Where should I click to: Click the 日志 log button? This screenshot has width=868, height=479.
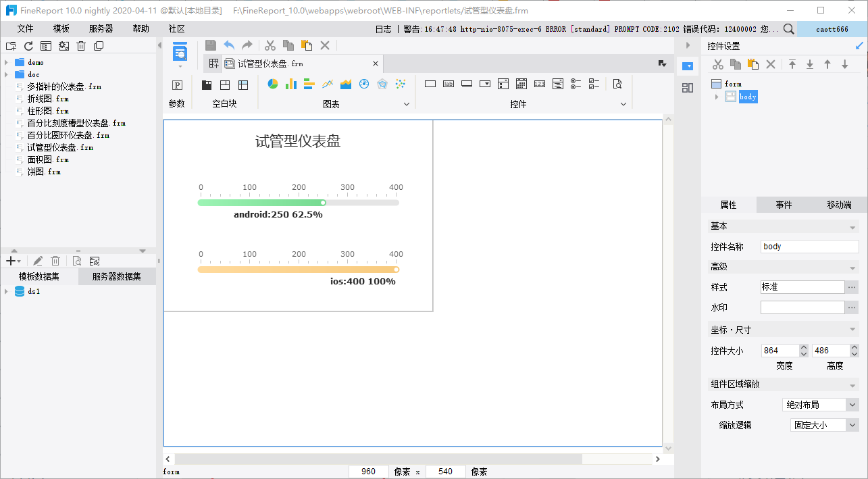pyautogui.click(x=383, y=29)
